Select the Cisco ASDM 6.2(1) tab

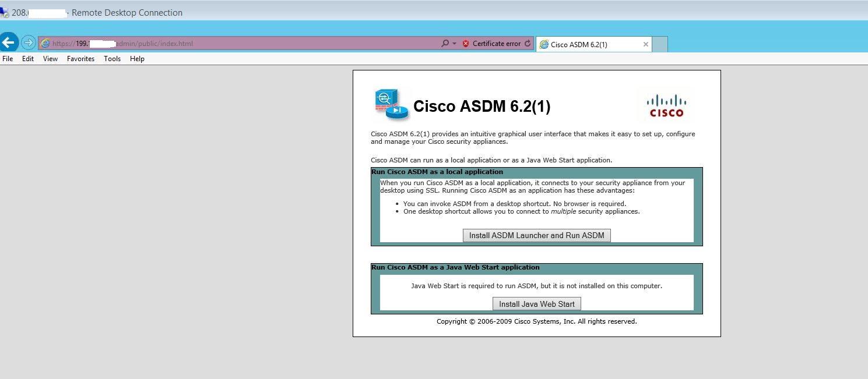tap(594, 44)
